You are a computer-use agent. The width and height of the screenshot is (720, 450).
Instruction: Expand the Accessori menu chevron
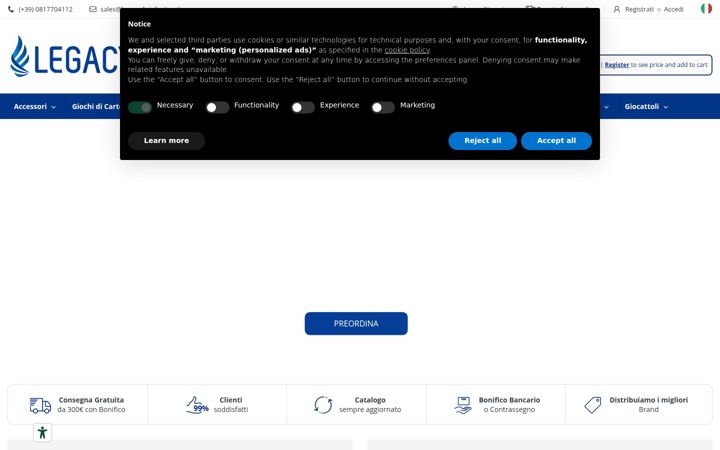tap(54, 107)
